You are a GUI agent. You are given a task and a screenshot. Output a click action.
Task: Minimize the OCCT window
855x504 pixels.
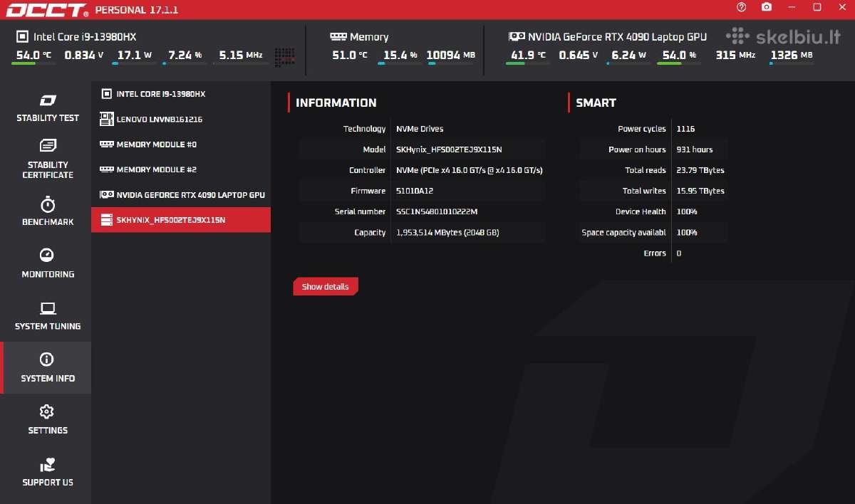[x=792, y=7]
